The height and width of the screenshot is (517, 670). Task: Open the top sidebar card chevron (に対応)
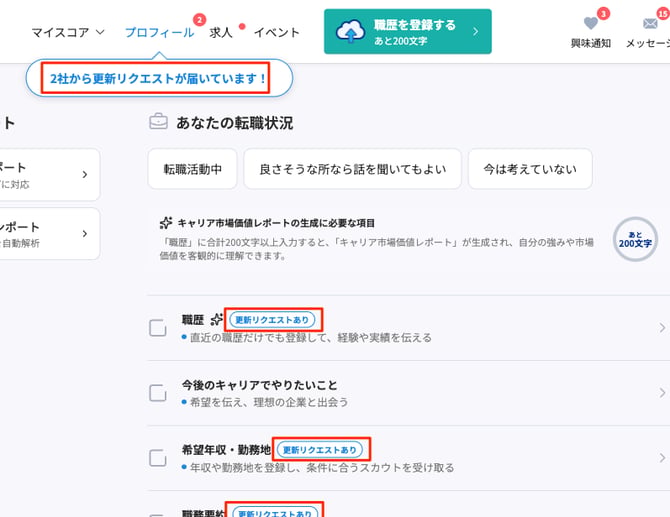click(85, 174)
